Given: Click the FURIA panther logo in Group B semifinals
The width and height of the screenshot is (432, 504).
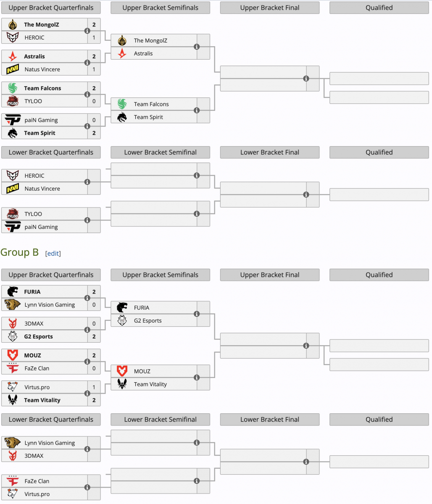Looking at the screenshot, I should pyautogui.click(x=122, y=307).
